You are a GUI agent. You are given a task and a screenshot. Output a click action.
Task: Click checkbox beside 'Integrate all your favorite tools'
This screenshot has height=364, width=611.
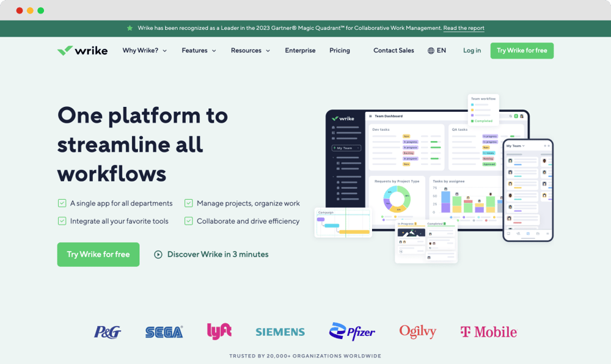(62, 221)
